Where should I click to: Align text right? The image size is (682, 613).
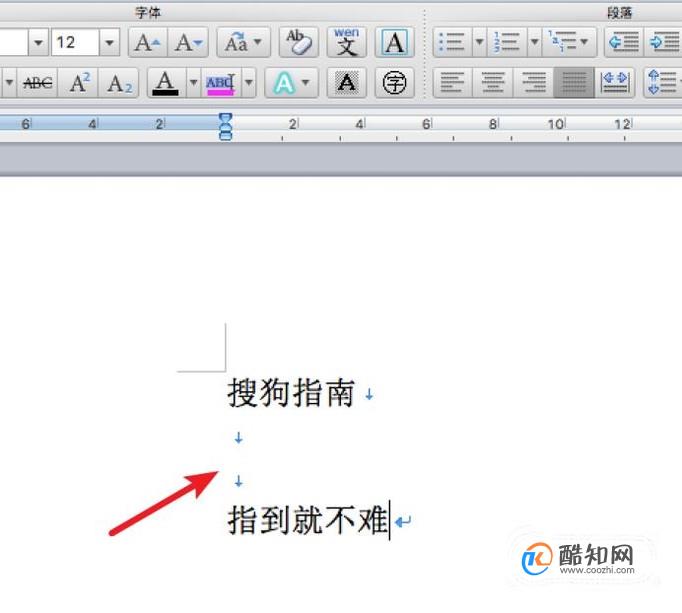(534, 82)
